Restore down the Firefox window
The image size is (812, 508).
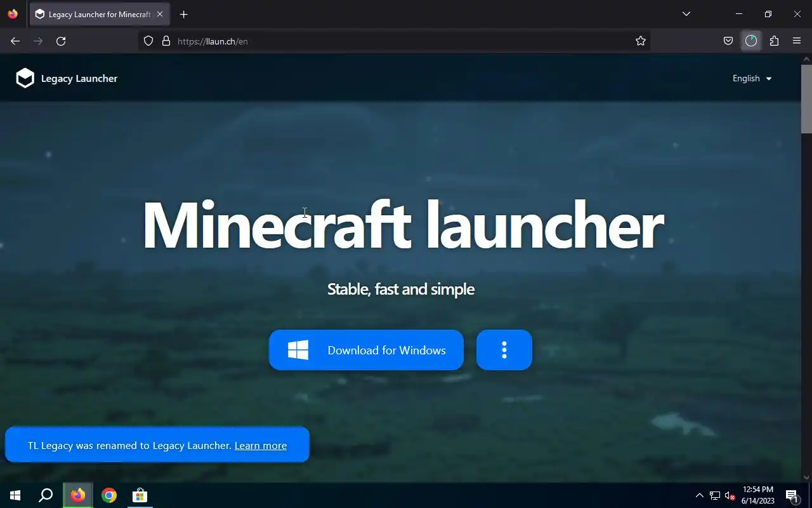point(768,14)
